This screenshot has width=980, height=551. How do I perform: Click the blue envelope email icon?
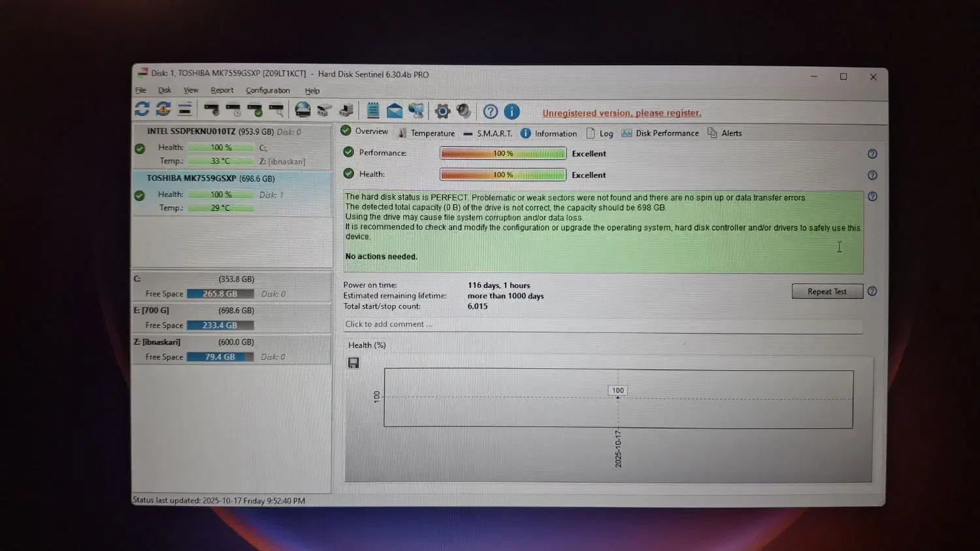click(x=395, y=110)
